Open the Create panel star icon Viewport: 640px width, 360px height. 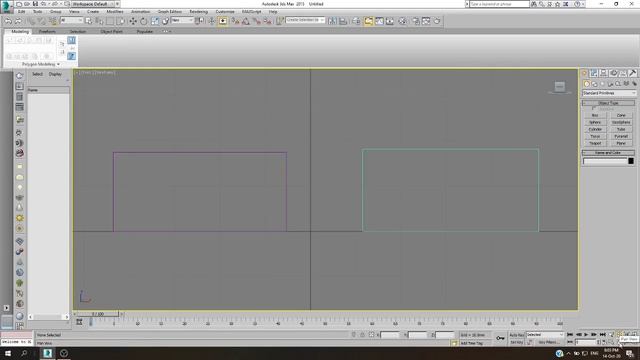584,73
